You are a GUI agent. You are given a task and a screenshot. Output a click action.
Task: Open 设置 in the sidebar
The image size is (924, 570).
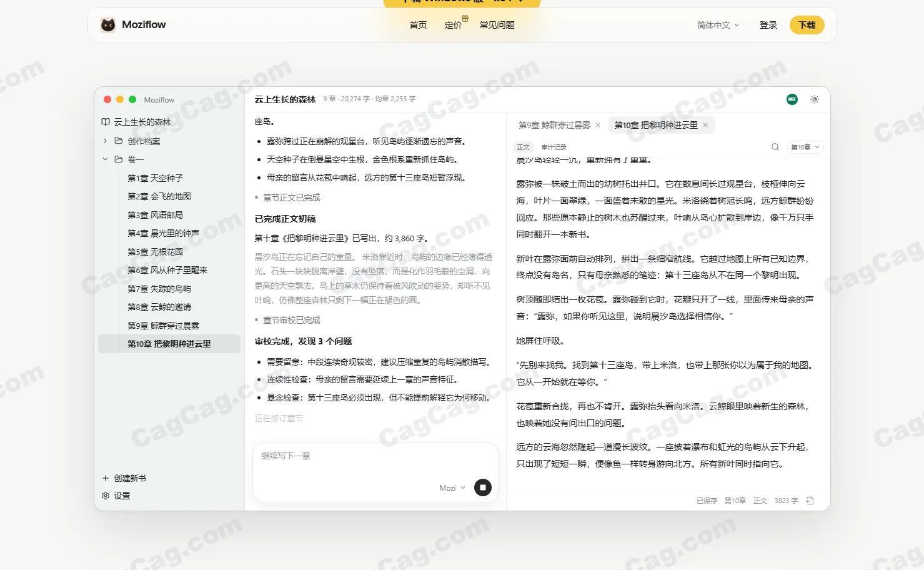click(122, 496)
